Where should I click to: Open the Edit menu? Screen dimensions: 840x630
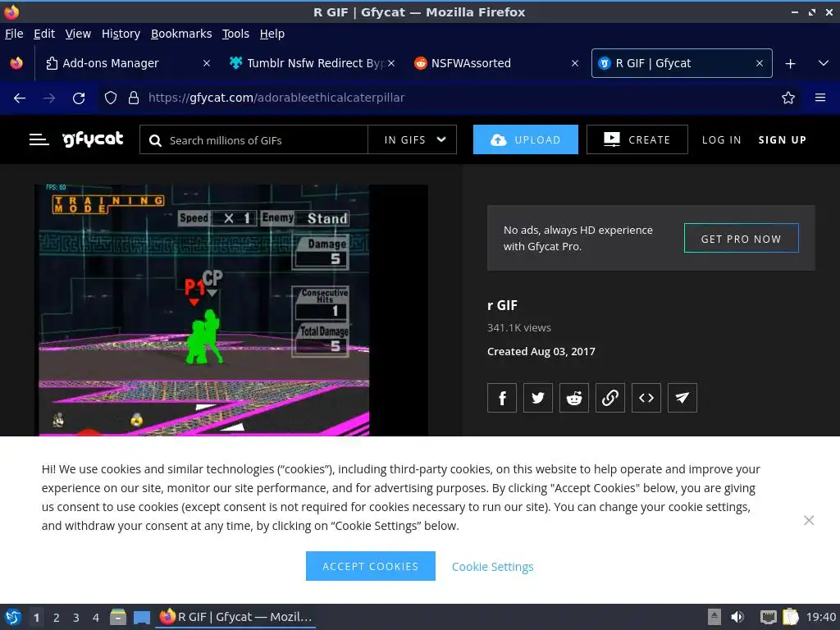(x=44, y=34)
